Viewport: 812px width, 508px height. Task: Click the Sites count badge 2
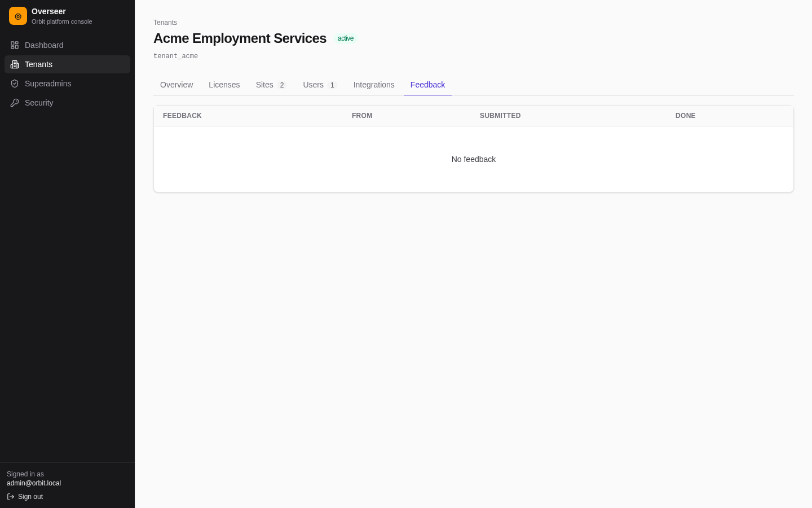coord(282,85)
